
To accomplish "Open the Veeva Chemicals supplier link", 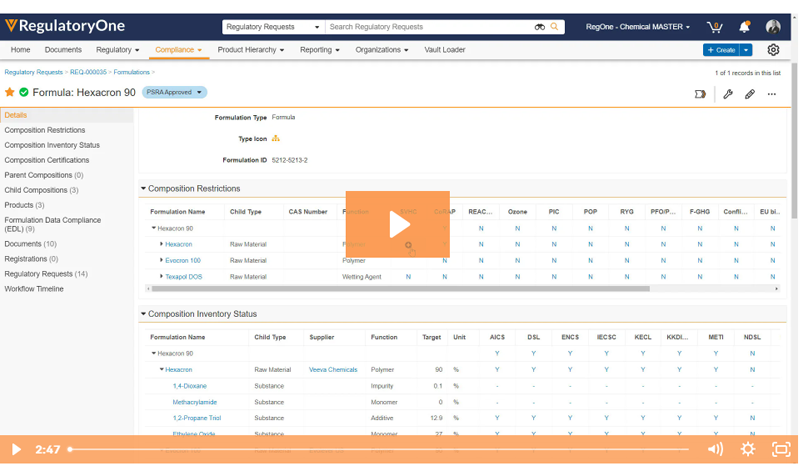I will [x=332, y=370].
